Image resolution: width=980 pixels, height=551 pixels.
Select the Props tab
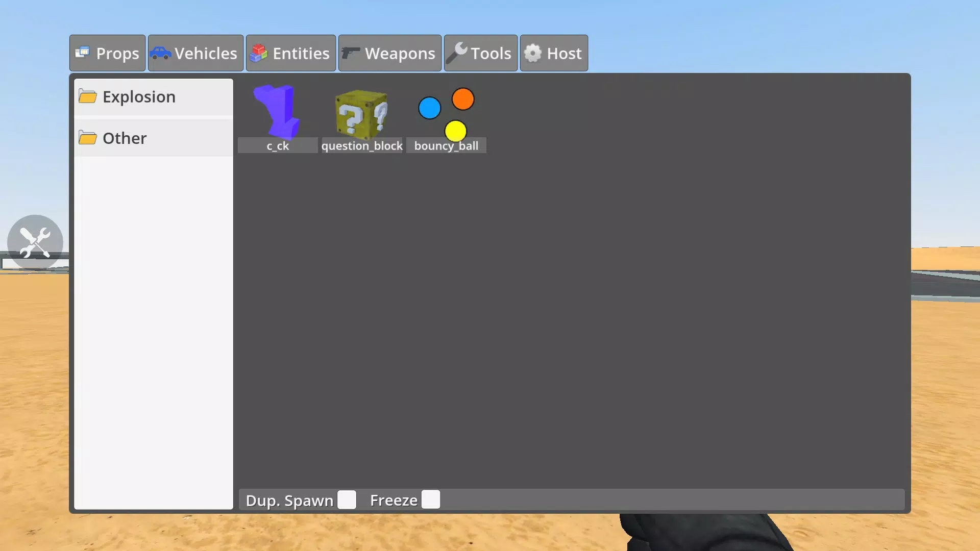click(107, 53)
